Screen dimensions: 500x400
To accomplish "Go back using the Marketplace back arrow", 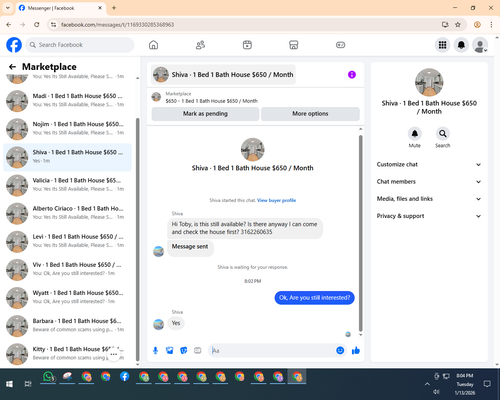I will [12, 67].
